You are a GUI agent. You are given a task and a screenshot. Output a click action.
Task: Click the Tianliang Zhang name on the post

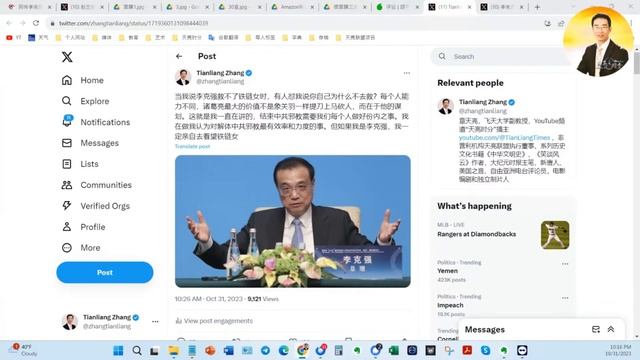coord(220,73)
